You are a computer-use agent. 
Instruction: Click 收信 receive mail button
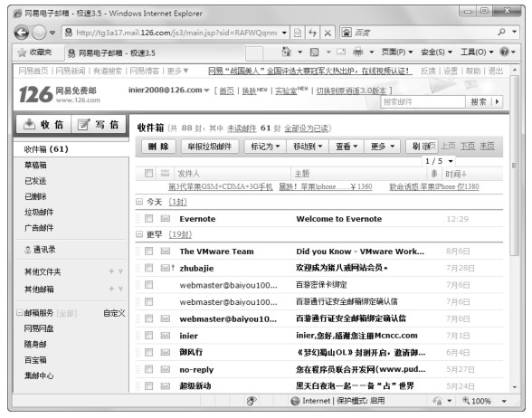43,124
